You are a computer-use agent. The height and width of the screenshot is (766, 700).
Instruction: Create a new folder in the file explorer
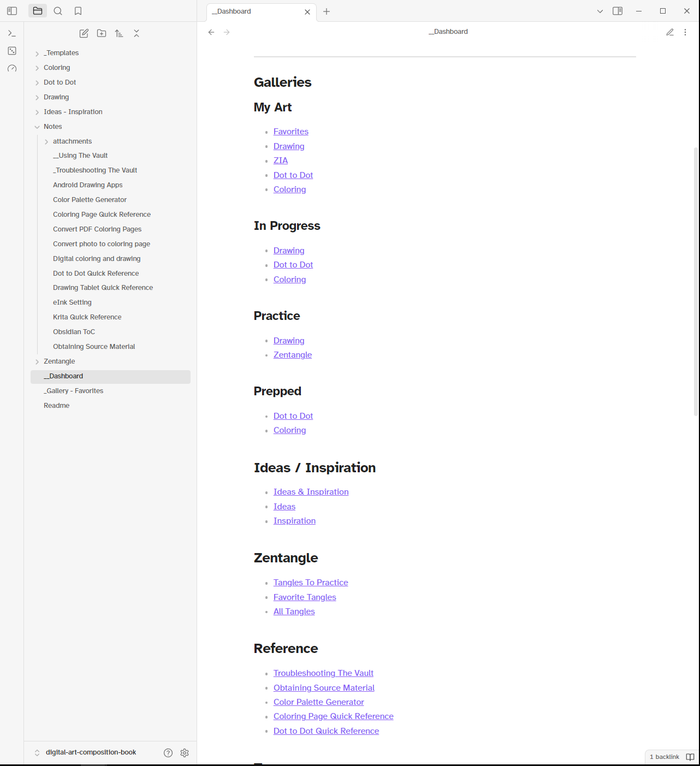101,33
